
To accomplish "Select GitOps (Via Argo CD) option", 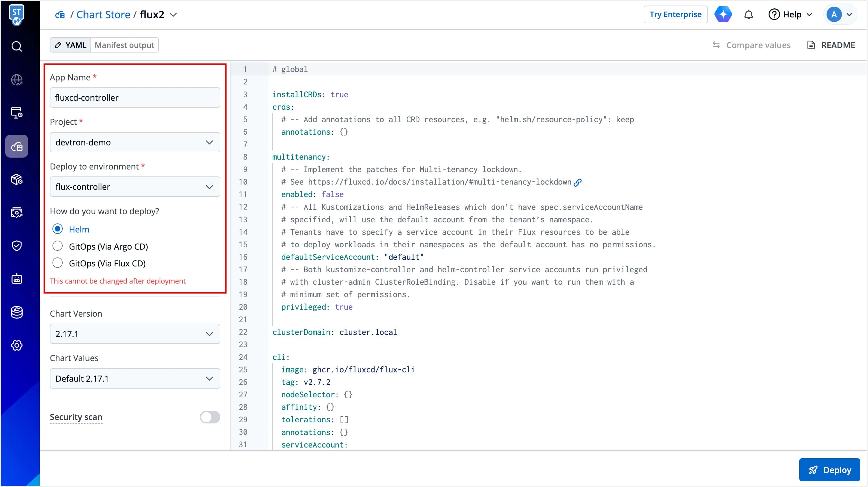I will point(58,246).
